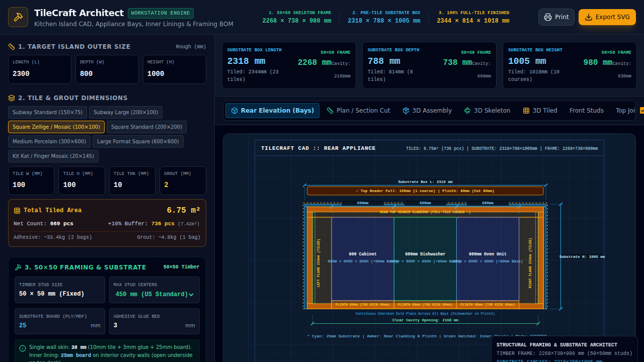
Task: Switch to Rear Elevation (Bays) tab
Action: click(272, 111)
